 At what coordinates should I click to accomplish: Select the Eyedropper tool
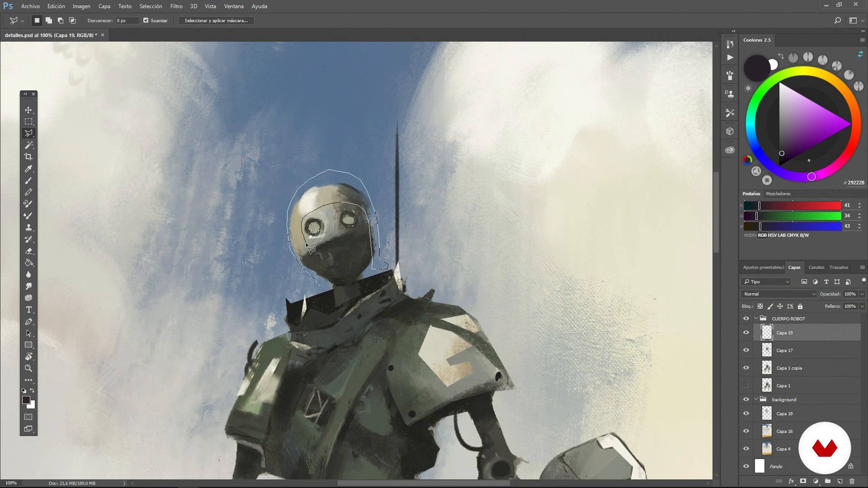(x=28, y=169)
